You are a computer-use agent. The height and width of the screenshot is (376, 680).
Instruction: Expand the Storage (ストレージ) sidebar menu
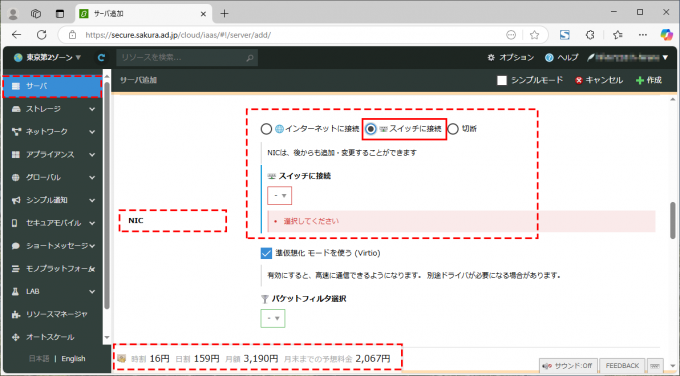pyautogui.click(x=53, y=109)
